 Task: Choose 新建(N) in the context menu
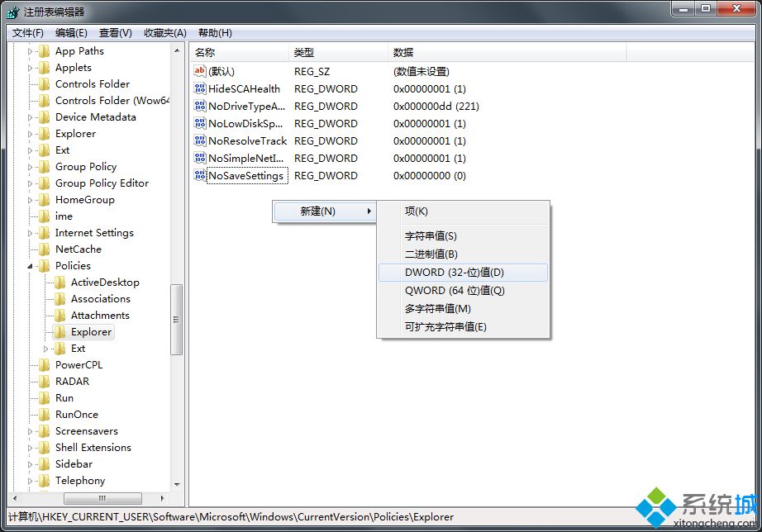tap(324, 211)
